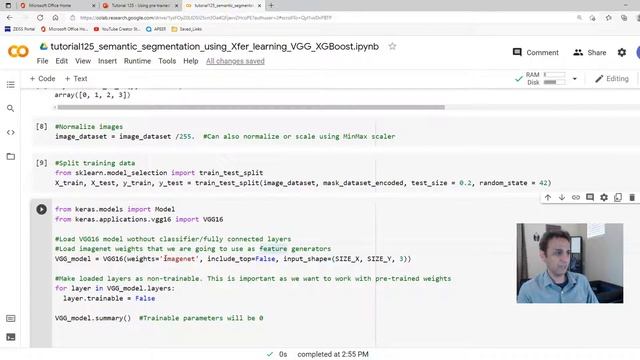Move the cell up with arrow icon
This screenshot has height=360, width=640.
pos(548,198)
